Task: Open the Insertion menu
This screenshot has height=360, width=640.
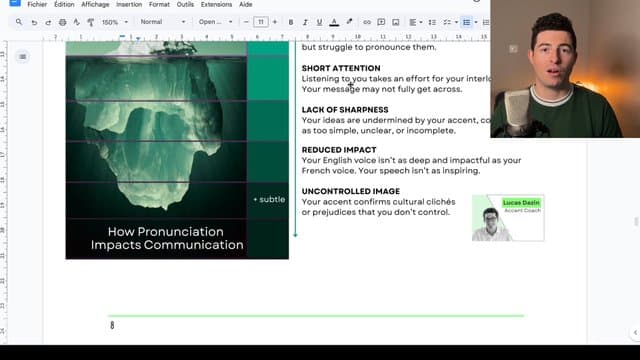Action: pos(129,4)
